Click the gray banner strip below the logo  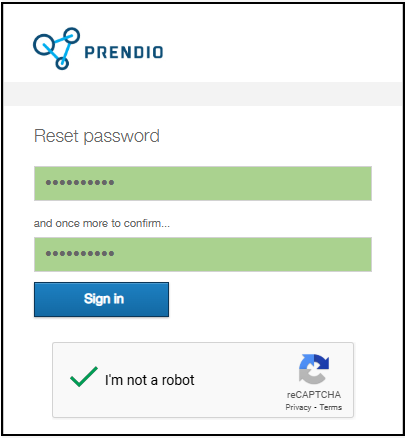[203, 94]
